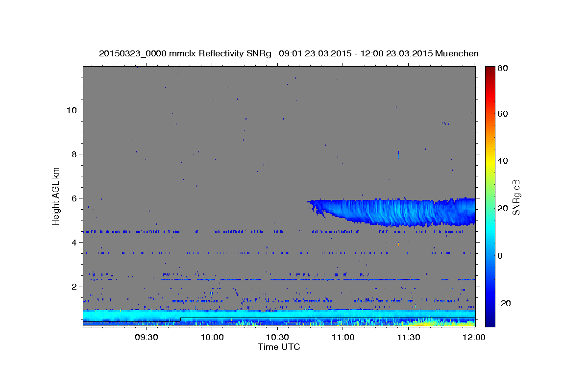Click the colorbar value -20
Image resolution: width=588 pixels, height=392 pixels.
pyautogui.click(x=503, y=303)
